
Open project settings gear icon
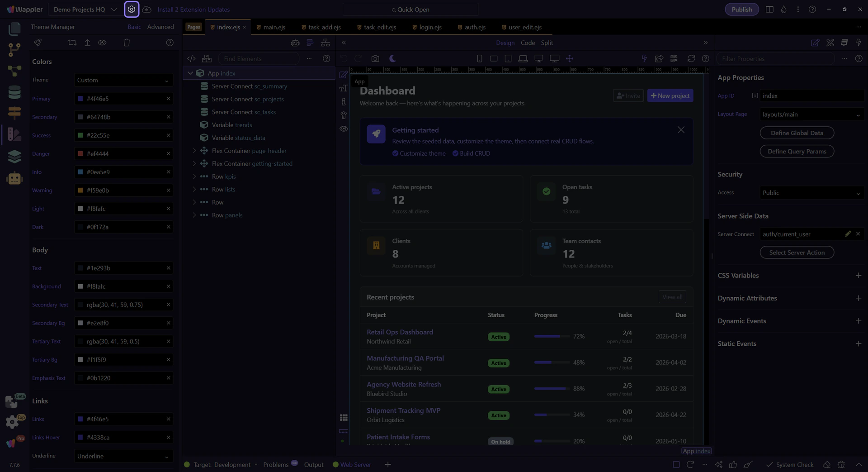click(132, 10)
